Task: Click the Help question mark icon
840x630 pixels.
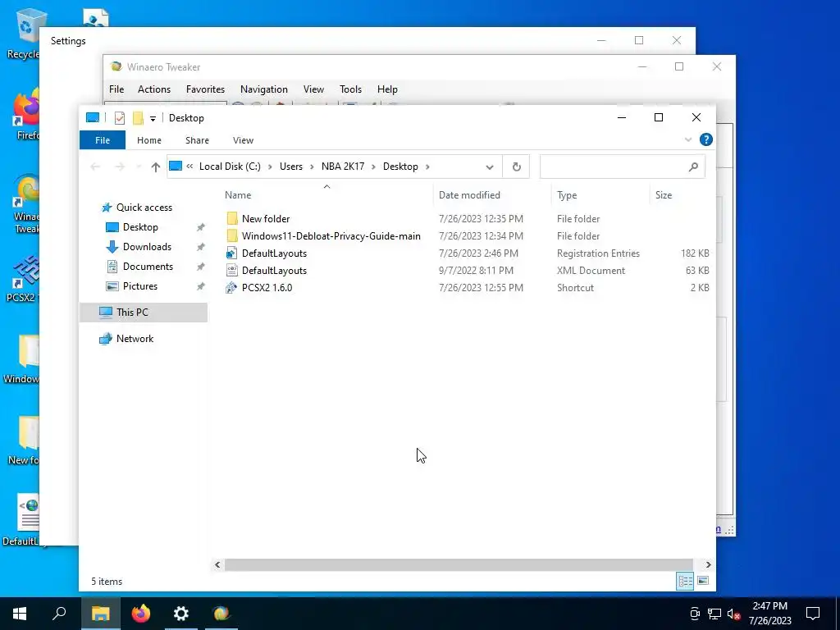Action: [x=706, y=139]
